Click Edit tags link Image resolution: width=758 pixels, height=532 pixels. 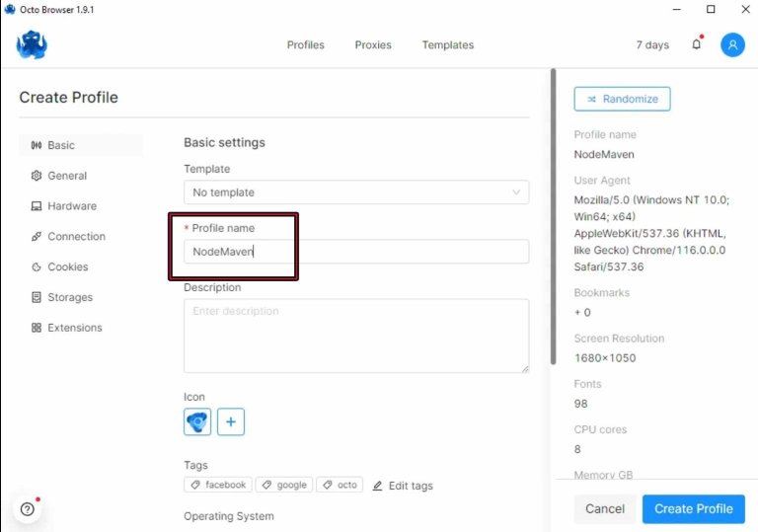(403, 486)
